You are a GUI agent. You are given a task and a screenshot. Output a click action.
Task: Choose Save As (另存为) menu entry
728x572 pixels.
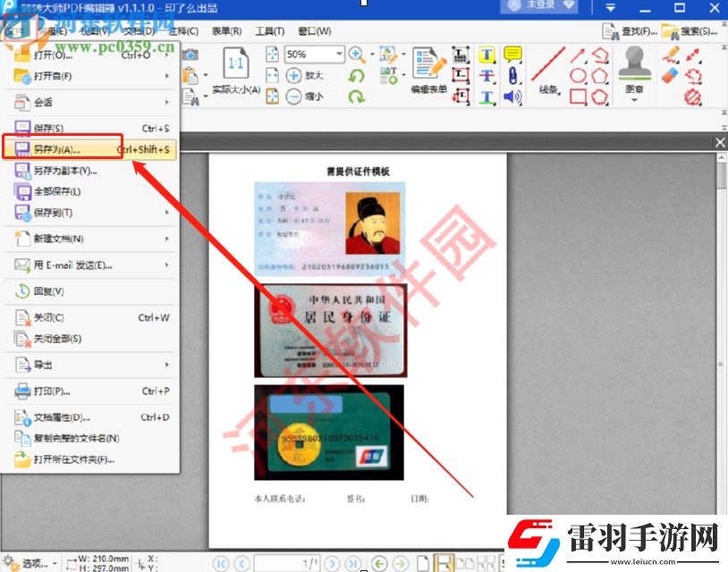[89, 149]
